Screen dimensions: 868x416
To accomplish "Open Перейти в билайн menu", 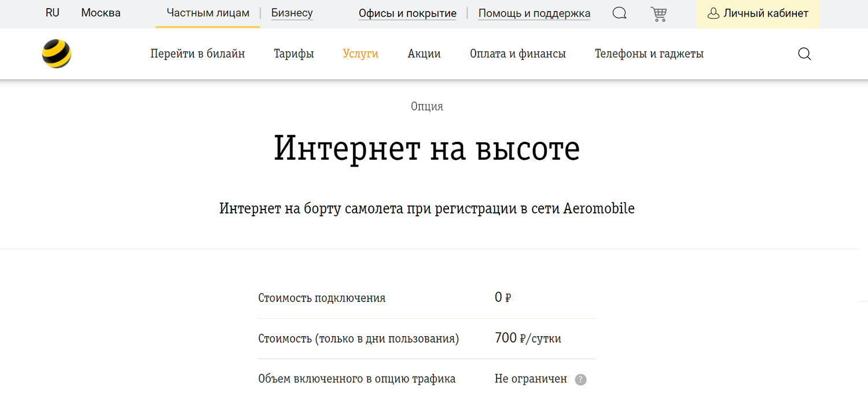I will tap(198, 54).
